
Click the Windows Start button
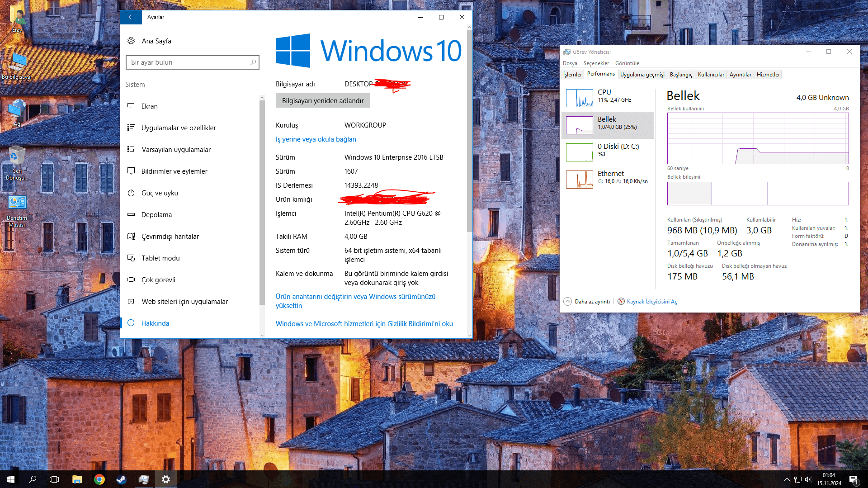(11, 479)
